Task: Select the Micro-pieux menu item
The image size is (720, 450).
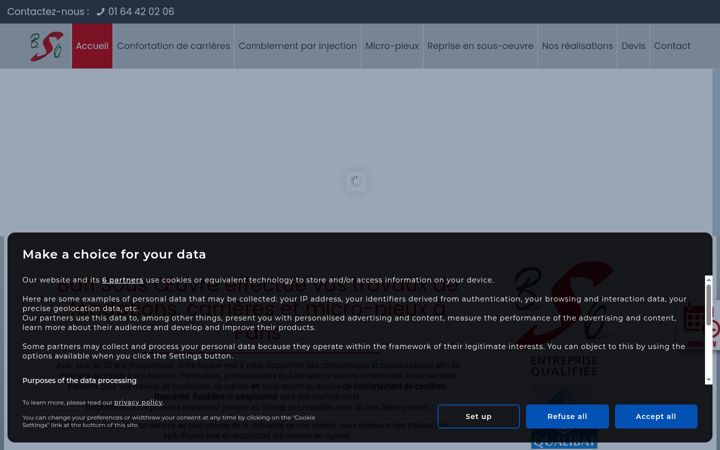Action: 392,46
